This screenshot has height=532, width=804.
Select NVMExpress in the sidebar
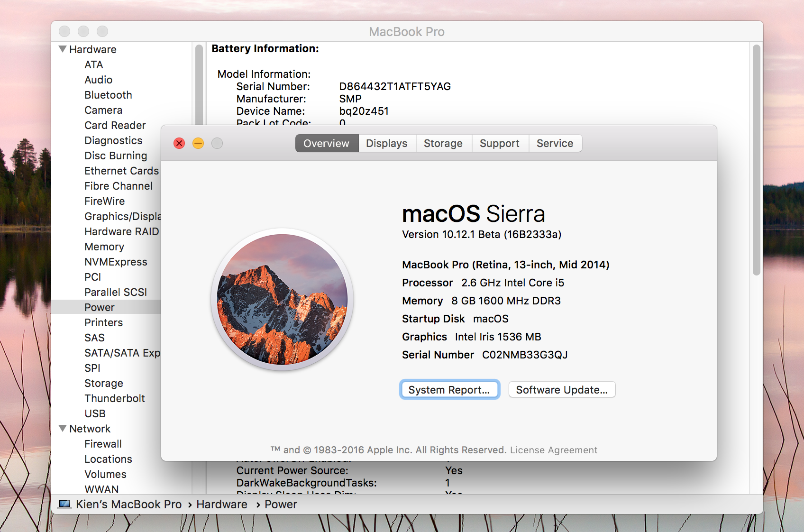point(116,262)
